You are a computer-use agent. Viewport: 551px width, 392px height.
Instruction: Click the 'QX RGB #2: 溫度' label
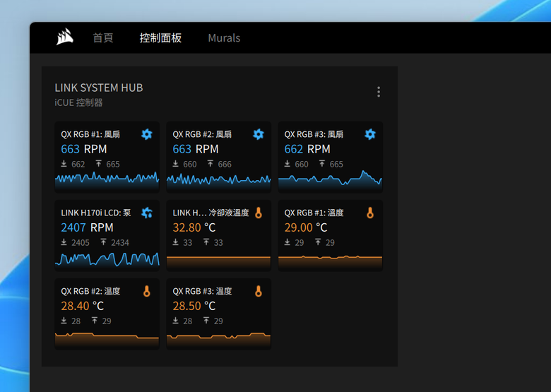[90, 291]
